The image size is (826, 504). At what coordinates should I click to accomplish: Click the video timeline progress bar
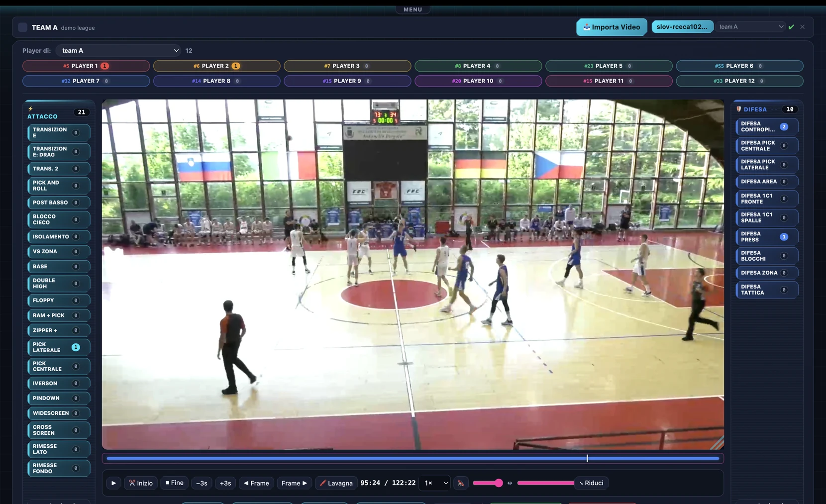413,458
